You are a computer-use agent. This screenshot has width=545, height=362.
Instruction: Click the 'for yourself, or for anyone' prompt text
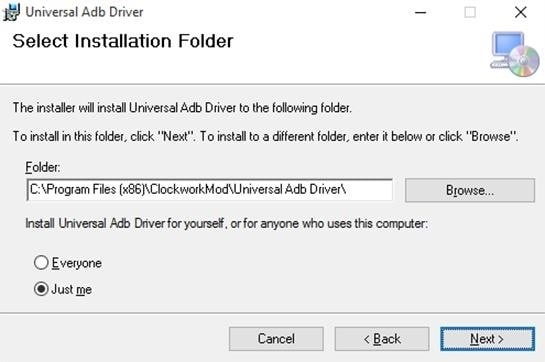pyautogui.click(x=227, y=224)
